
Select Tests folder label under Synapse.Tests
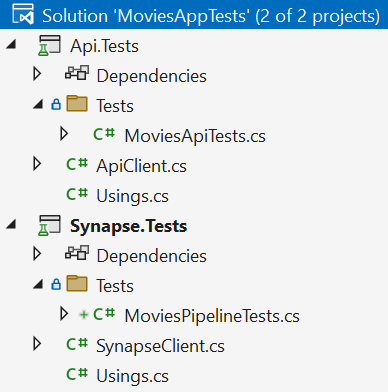pyautogui.click(x=115, y=286)
